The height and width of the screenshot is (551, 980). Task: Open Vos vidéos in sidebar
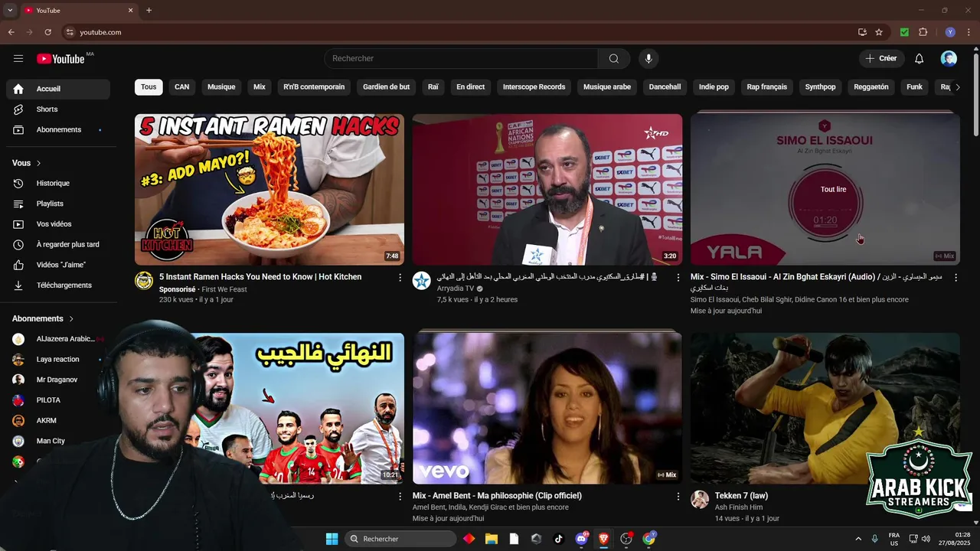coord(58,224)
